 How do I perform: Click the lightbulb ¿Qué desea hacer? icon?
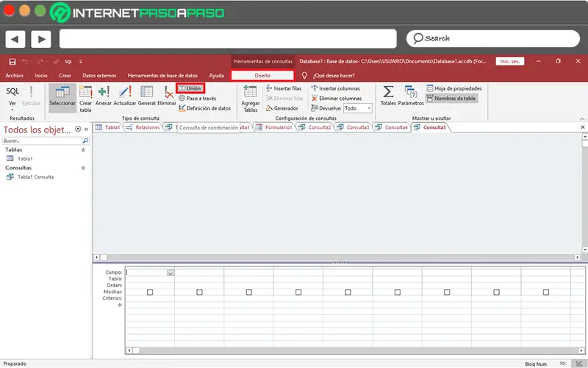(x=304, y=76)
